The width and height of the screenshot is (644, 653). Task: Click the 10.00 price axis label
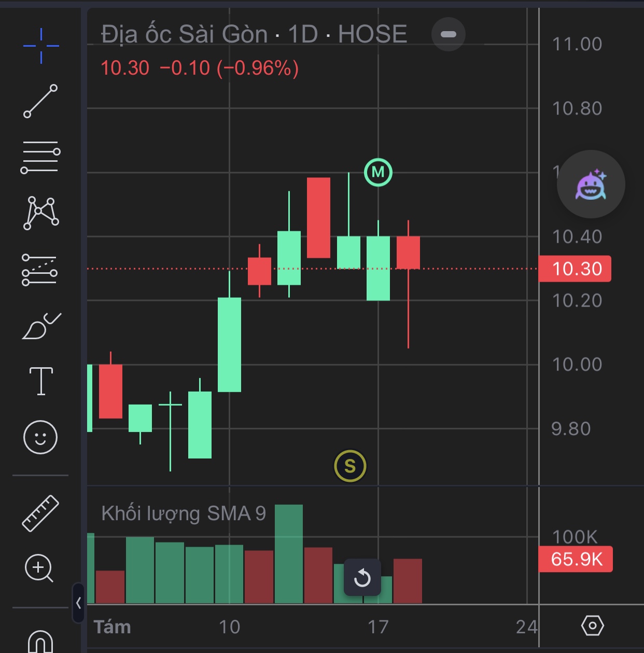click(x=577, y=364)
